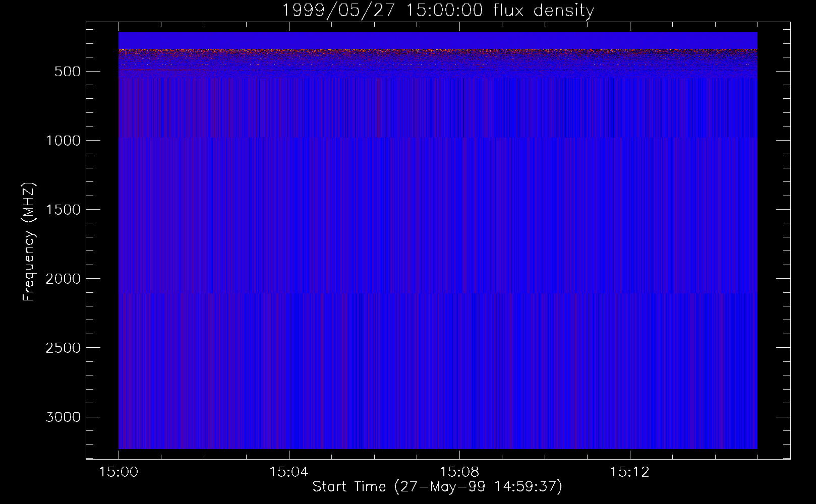Select the 'Frequency (MHZ)' axis label
Screen dimensions: 816x504
(x=29, y=241)
